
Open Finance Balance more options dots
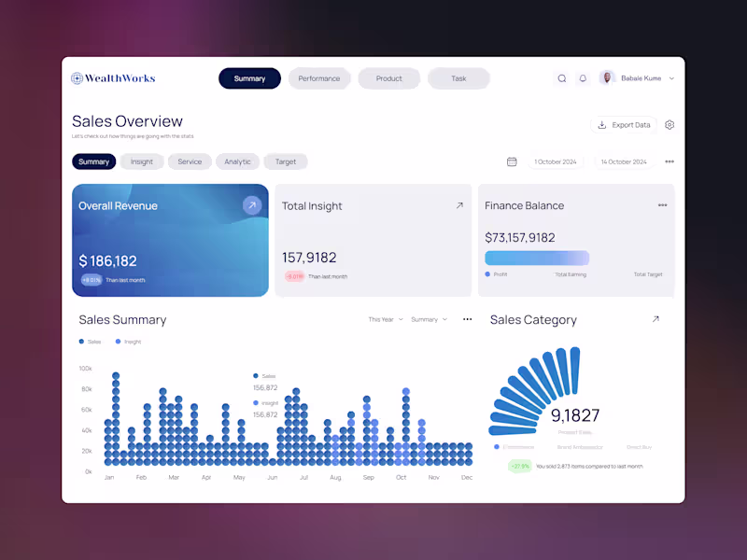click(662, 205)
